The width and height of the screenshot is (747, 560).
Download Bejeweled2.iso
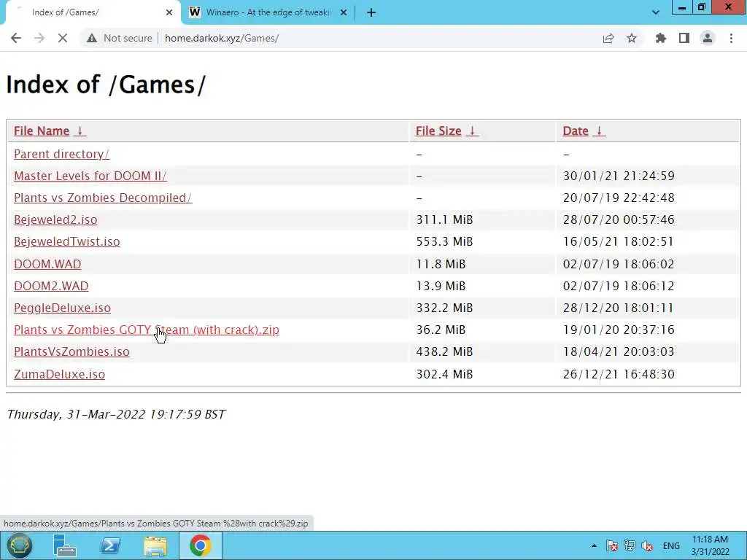point(55,219)
